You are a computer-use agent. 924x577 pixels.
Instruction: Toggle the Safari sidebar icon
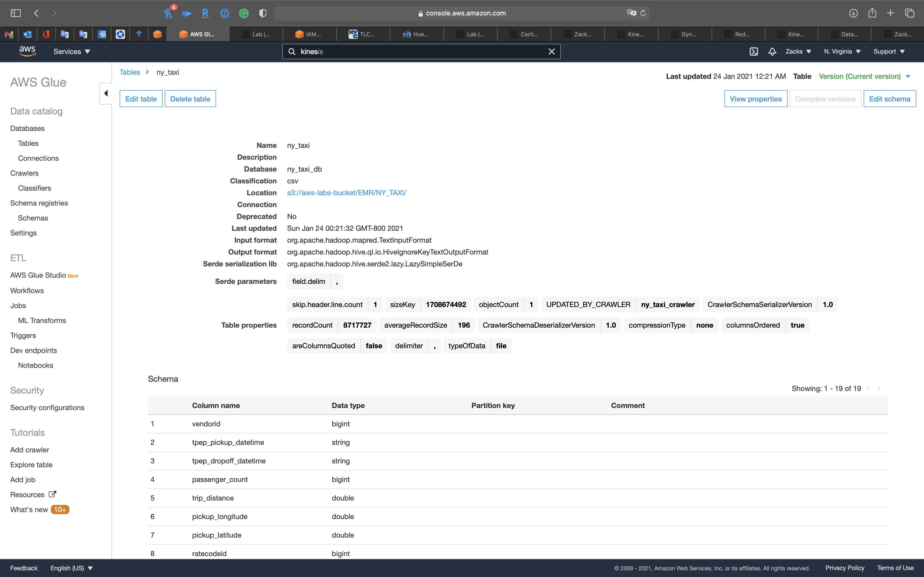click(16, 13)
